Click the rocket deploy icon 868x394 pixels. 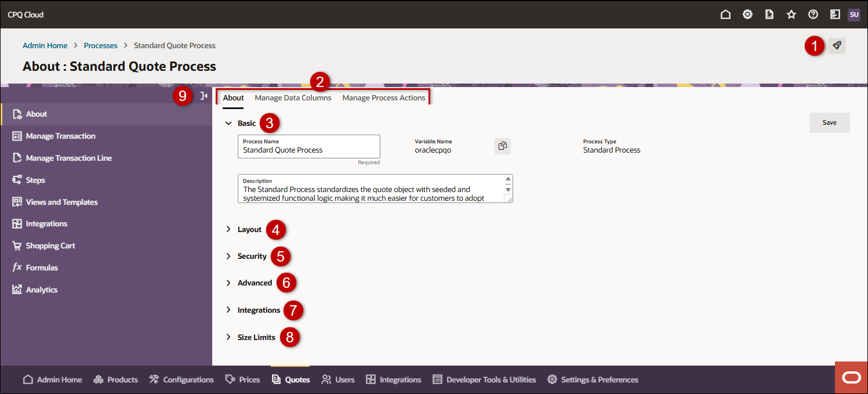coord(837,45)
